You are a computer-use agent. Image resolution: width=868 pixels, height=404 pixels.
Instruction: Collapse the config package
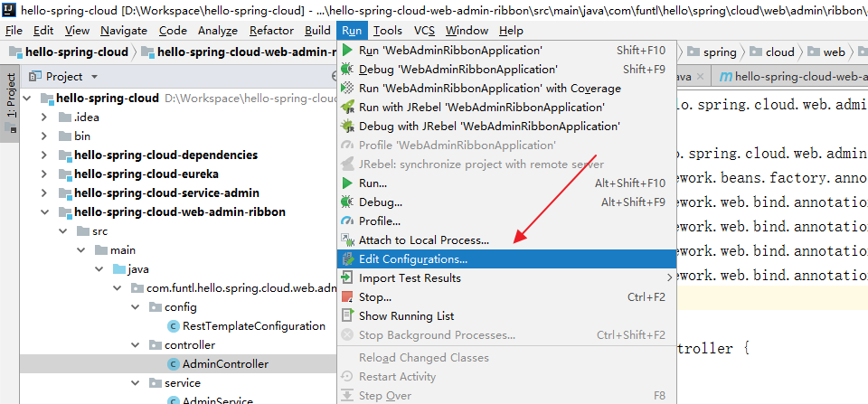coord(135,307)
